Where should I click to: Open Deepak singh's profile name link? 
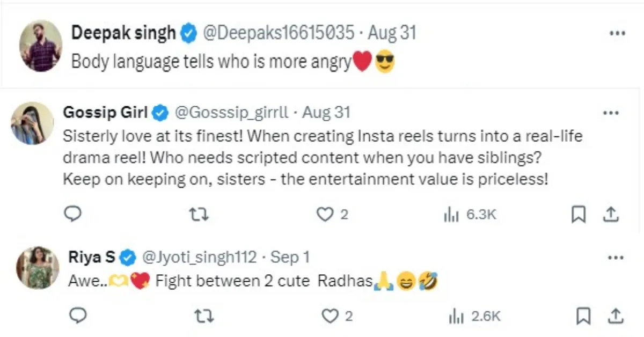123,33
